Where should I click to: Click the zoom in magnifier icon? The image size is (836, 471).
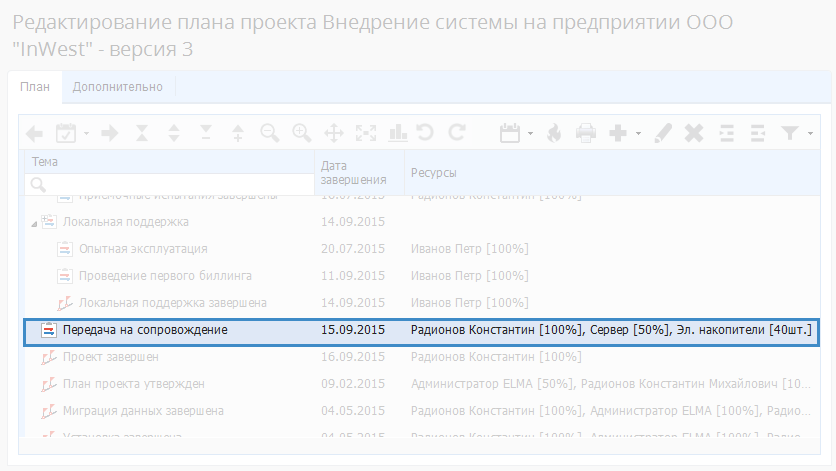click(301, 132)
